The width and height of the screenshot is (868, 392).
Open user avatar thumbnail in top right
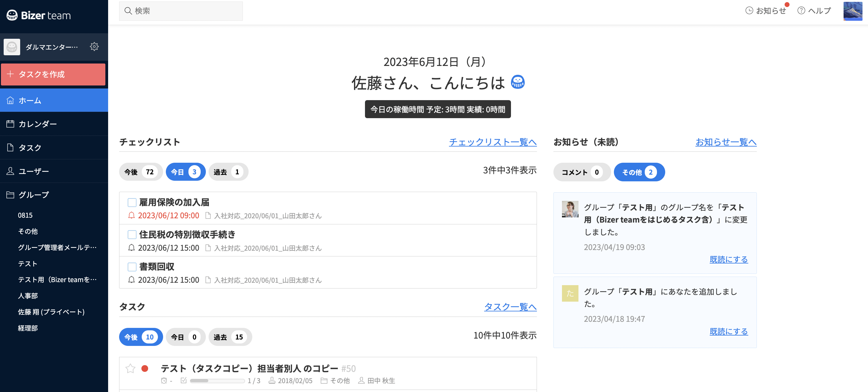[852, 11]
